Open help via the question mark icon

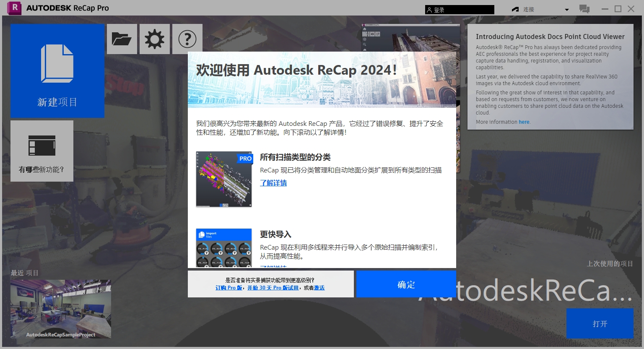(187, 39)
